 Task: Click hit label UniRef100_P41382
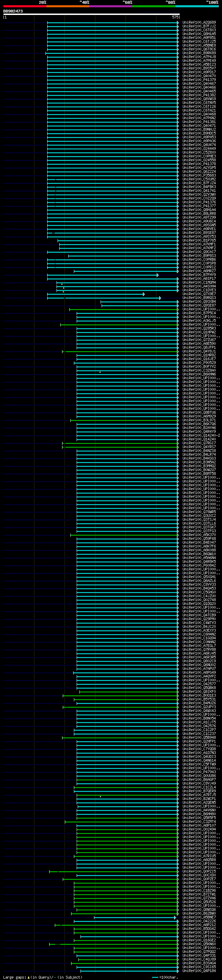(199, 95)
